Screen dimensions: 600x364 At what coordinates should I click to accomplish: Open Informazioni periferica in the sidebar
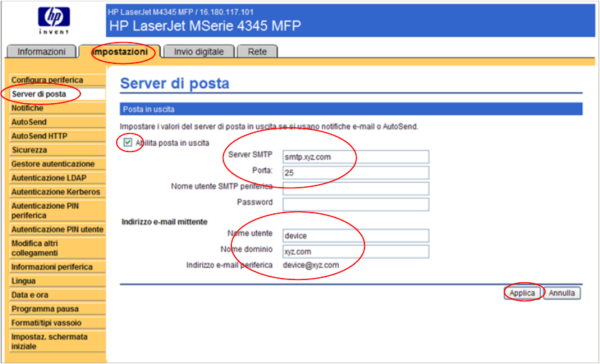click(57, 267)
